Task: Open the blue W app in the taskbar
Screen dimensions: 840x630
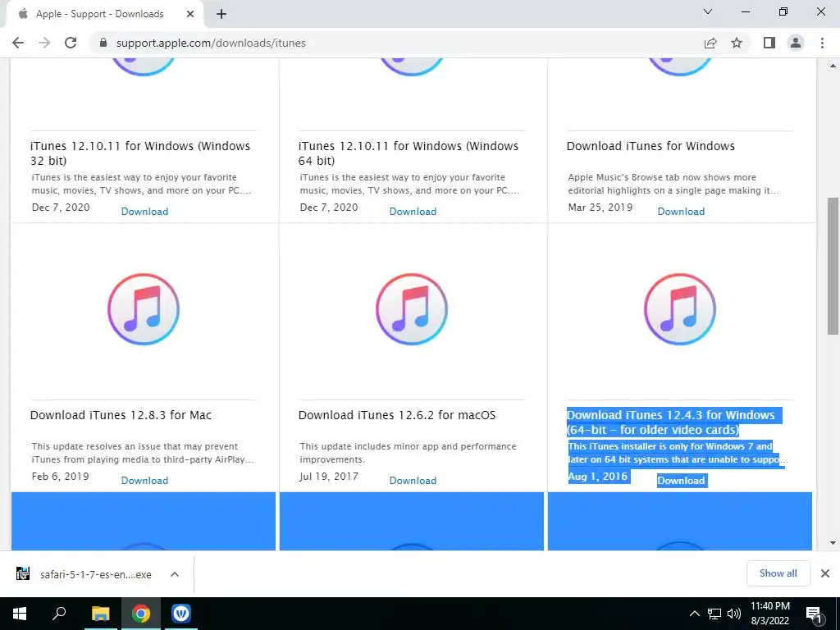Action: [x=181, y=614]
